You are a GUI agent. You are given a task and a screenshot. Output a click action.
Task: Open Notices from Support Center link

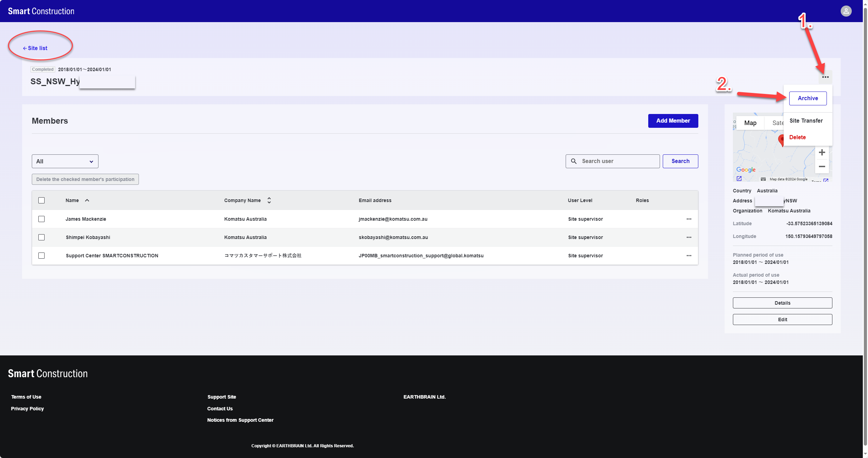pyautogui.click(x=240, y=420)
